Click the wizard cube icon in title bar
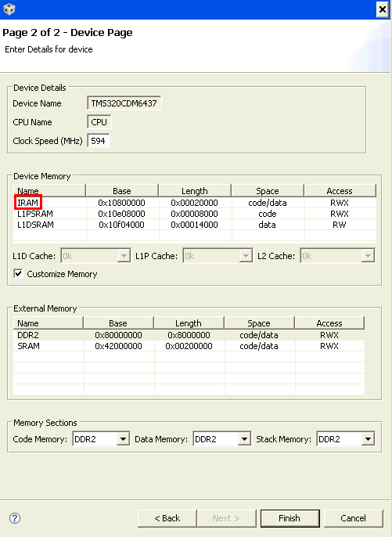Screen dimensions: 392x537 [x=9, y=9]
